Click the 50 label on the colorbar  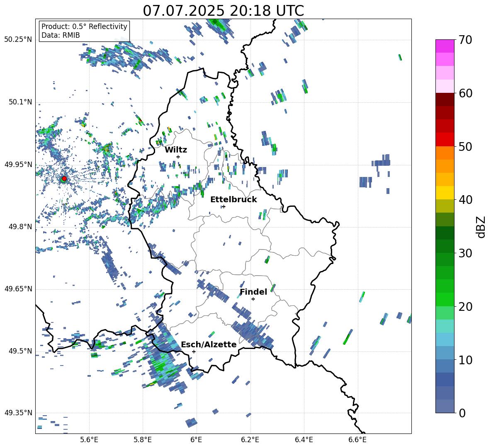pos(465,147)
